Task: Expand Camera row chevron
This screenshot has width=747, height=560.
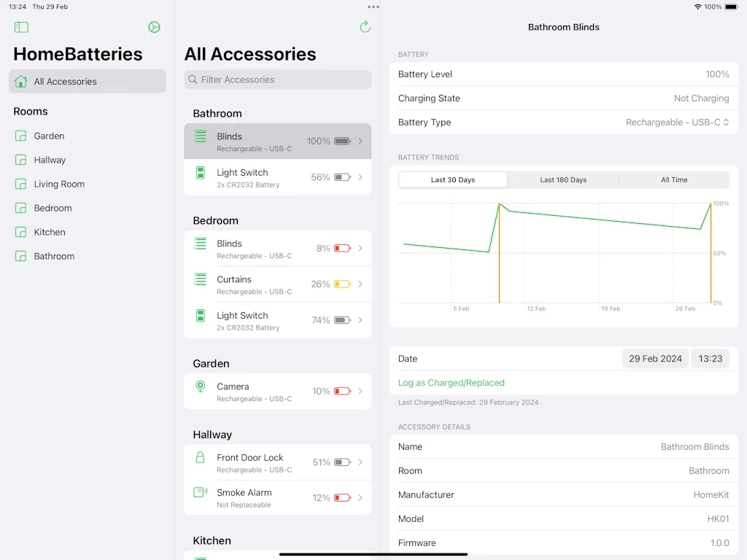Action: tap(360, 391)
